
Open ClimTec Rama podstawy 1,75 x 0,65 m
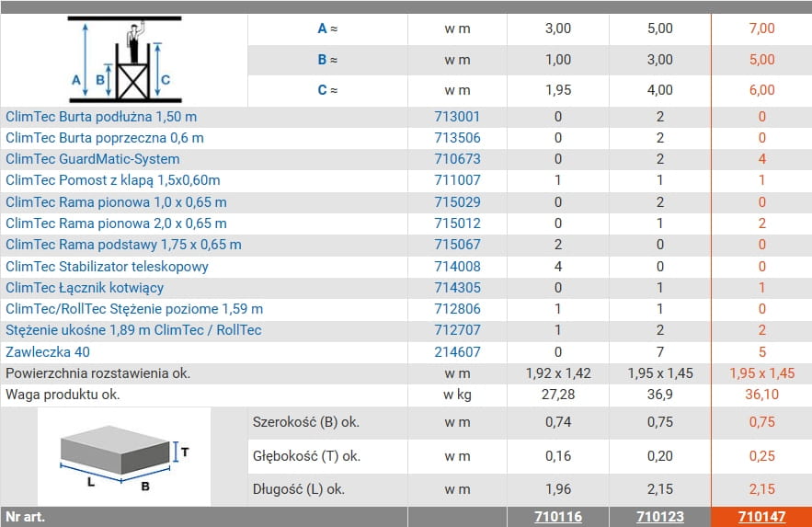pos(123,245)
